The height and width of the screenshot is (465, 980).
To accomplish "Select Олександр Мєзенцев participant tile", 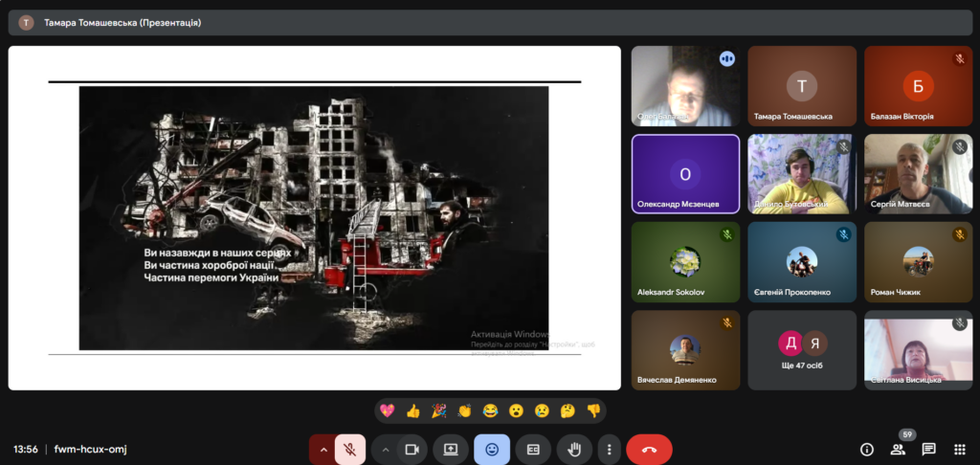I will pyautogui.click(x=685, y=174).
